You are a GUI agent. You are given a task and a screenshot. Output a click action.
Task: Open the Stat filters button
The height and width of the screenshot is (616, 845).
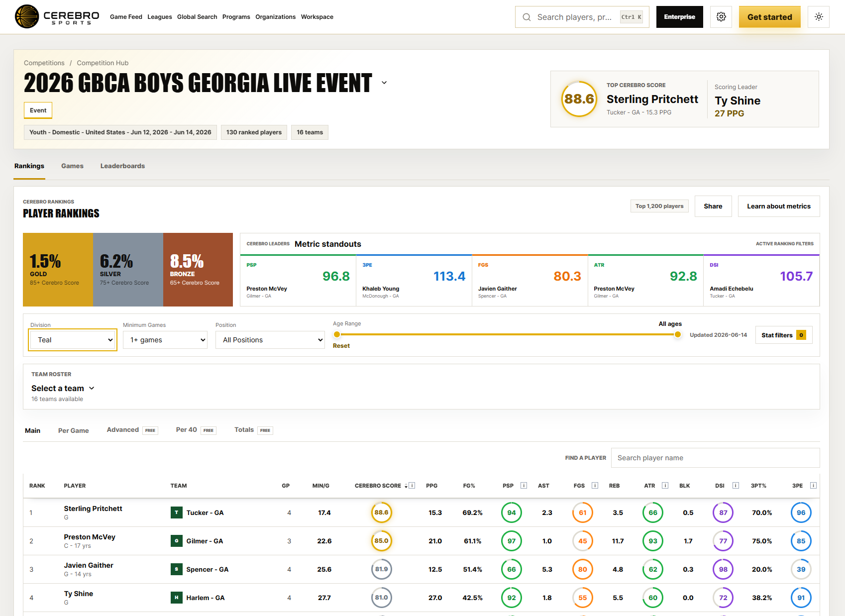[784, 335]
